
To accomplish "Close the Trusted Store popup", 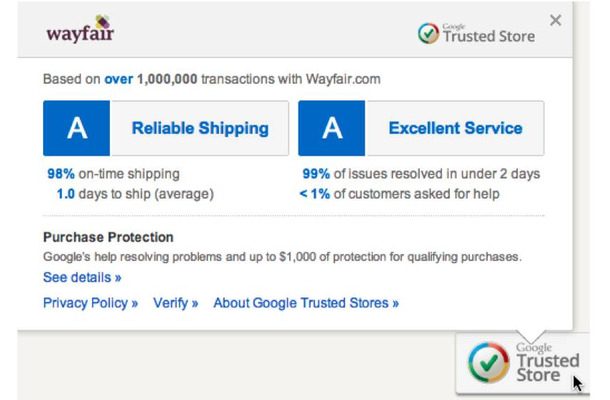I will (x=556, y=20).
